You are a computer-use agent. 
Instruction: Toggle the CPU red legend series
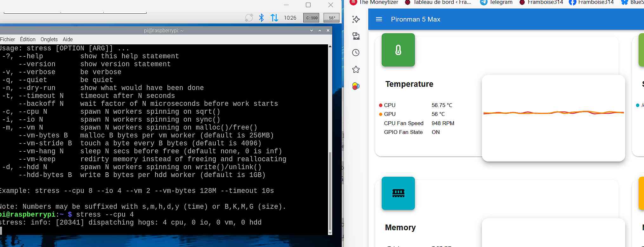387,105
